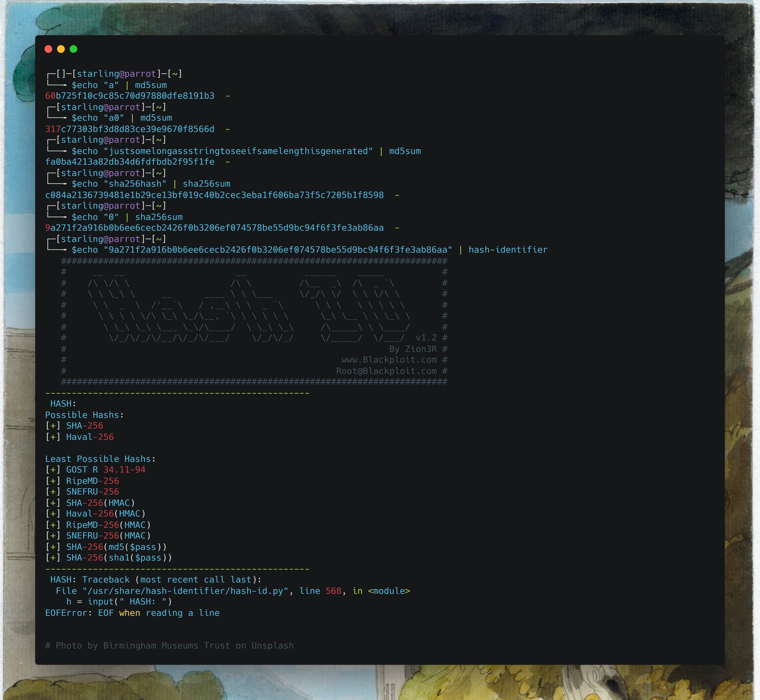Click the yellow minimize window dot
Screen dimensions: 760x700
click(x=61, y=49)
